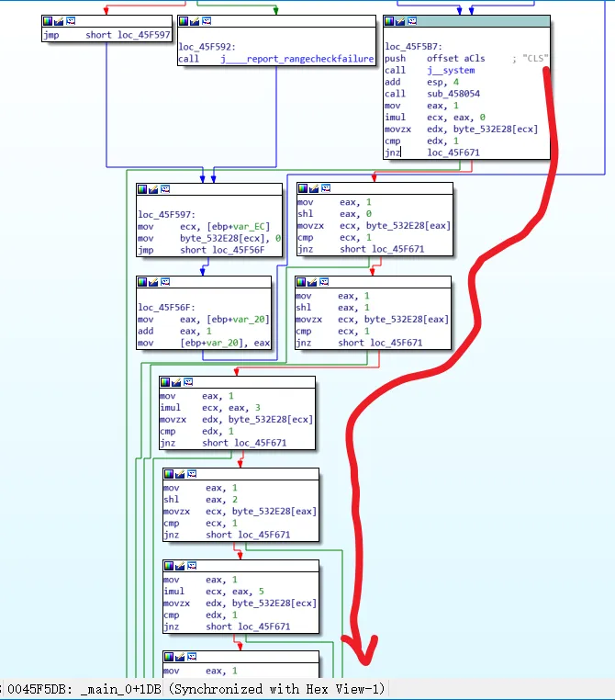The width and height of the screenshot is (615, 700).
Task: Click node color icon on loc_45F5B7 block
Action: click(x=389, y=21)
